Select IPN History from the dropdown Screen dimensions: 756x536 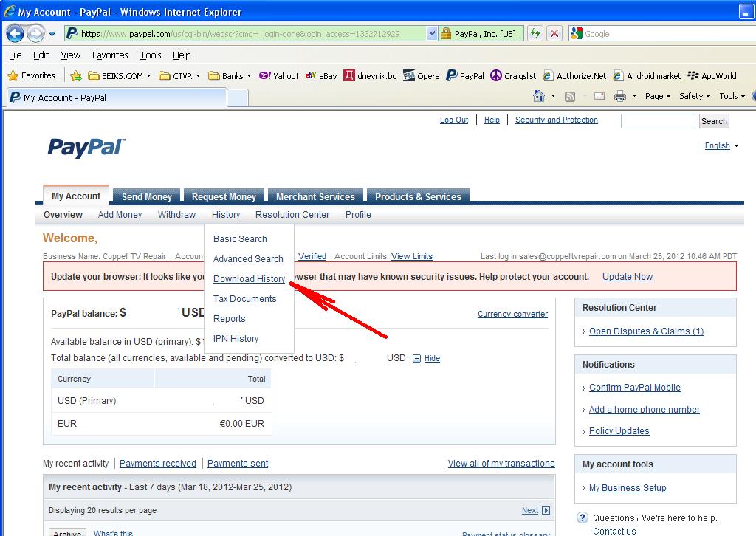tap(236, 339)
